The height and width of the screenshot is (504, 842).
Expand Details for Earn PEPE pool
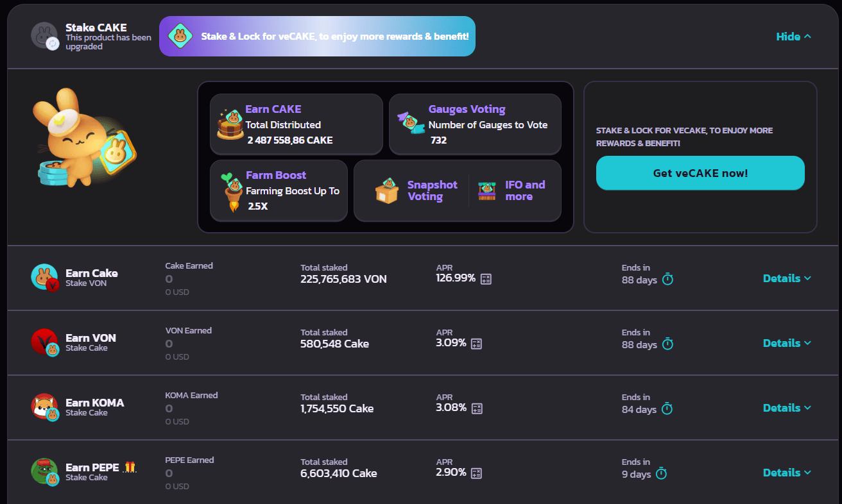787,473
